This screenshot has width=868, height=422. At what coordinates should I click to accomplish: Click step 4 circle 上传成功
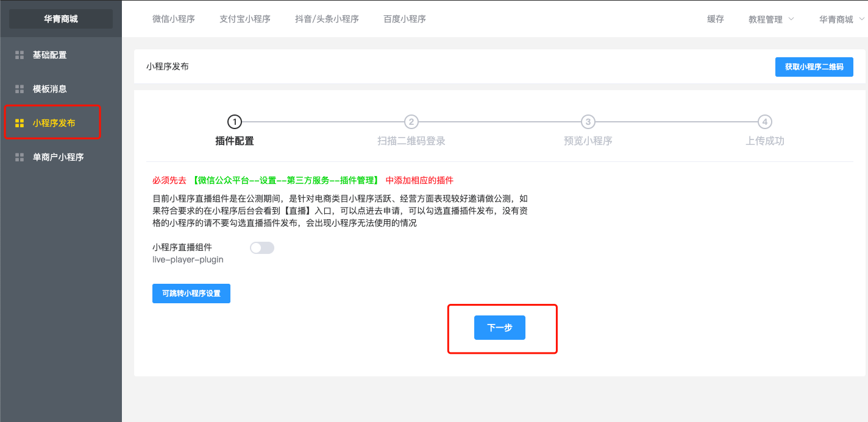pyautogui.click(x=765, y=122)
